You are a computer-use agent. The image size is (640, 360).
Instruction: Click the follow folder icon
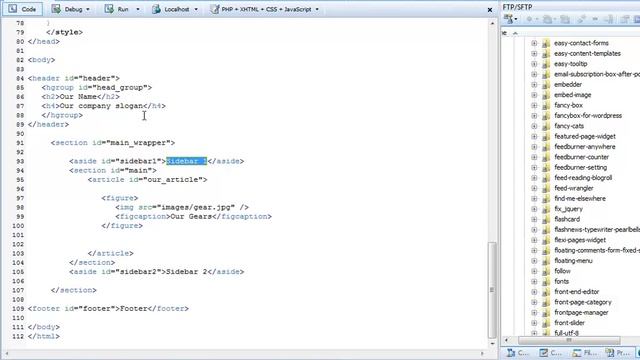tap(546, 271)
